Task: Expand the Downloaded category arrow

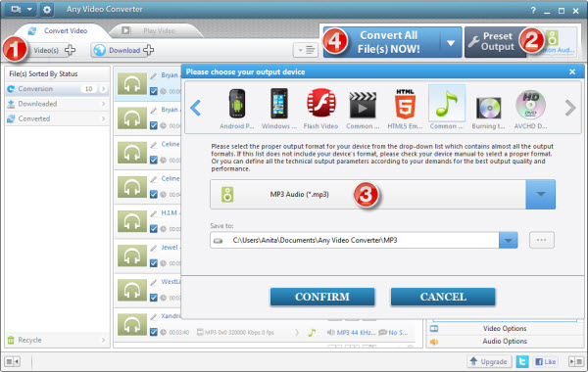Action: click(103, 104)
